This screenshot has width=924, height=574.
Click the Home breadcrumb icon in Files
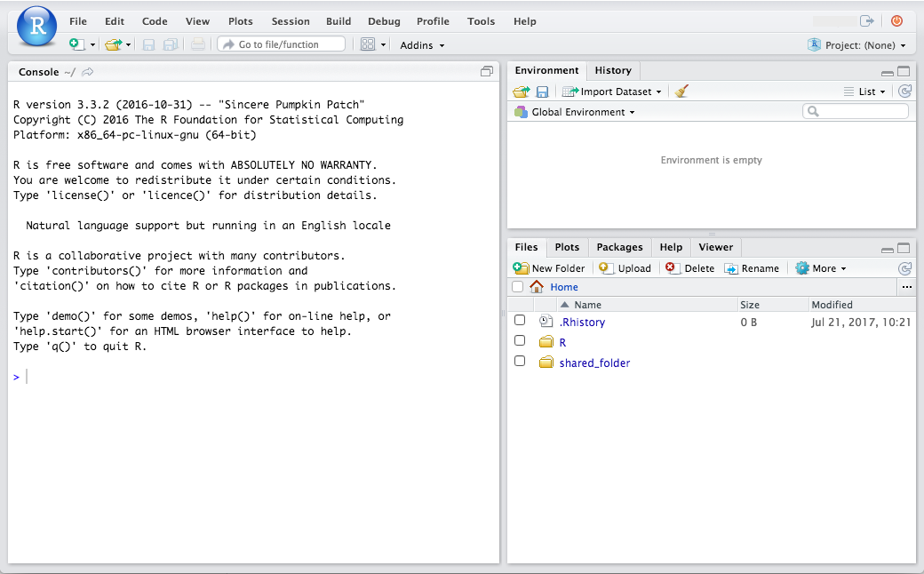click(537, 286)
